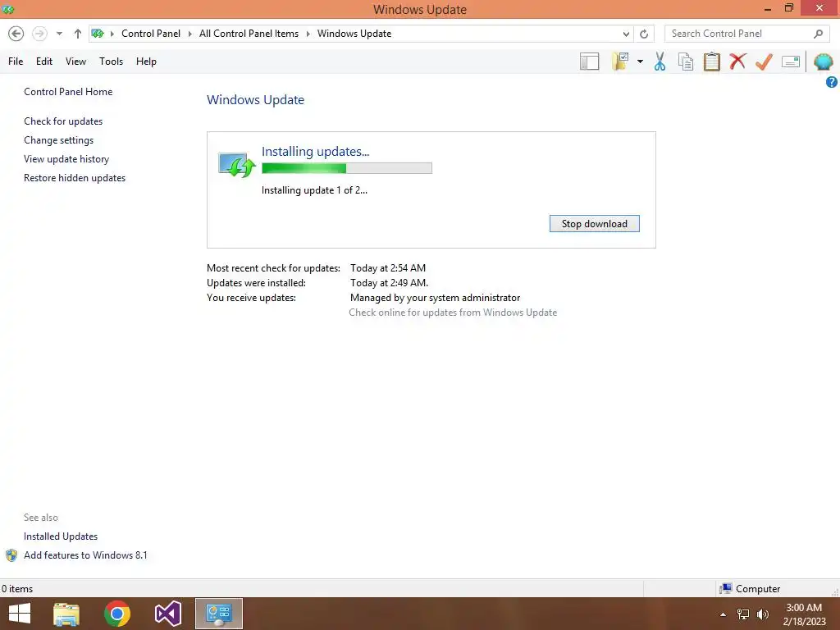
Task: Click the Windows Update address bar icon
Action: pos(98,34)
